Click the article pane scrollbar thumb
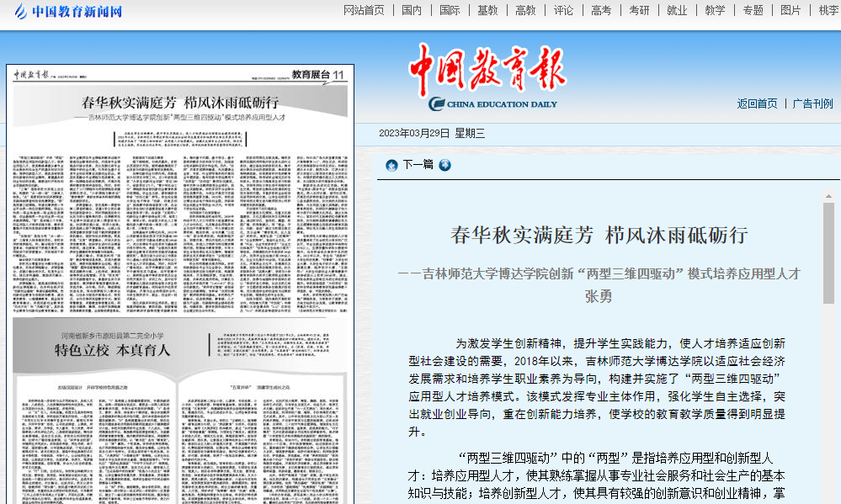The width and height of the screenshot is (841, 504). click(828, 253)
